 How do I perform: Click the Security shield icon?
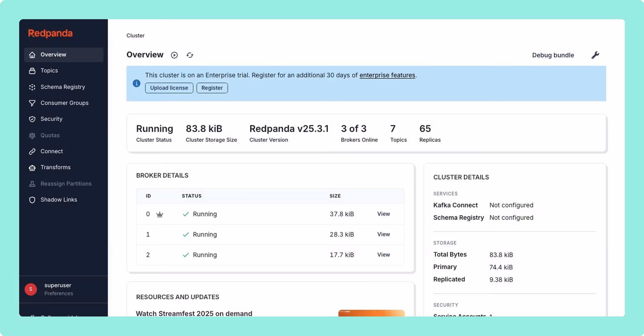pos(32,119)
